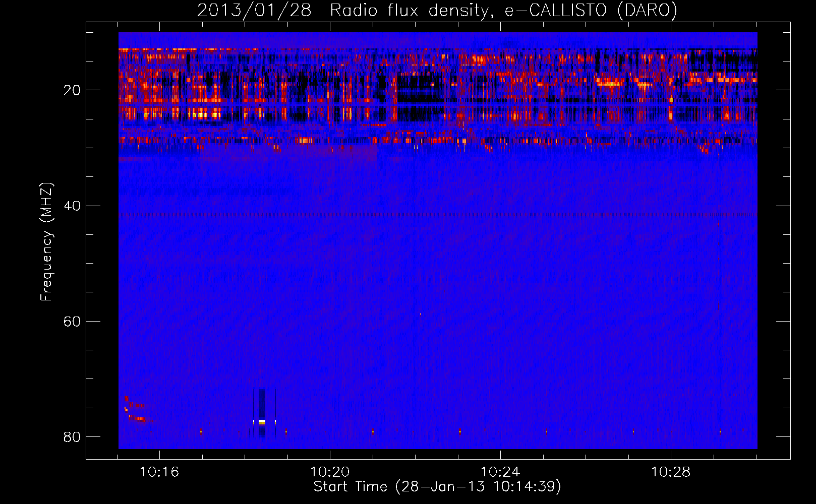Click the '60' frequency tick label

pyautogui.click(x=72, y=321)
